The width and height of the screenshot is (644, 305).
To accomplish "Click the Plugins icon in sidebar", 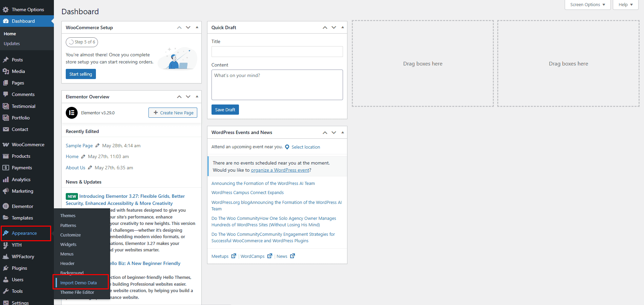I will pyautogui.click(x=6, y=268).
